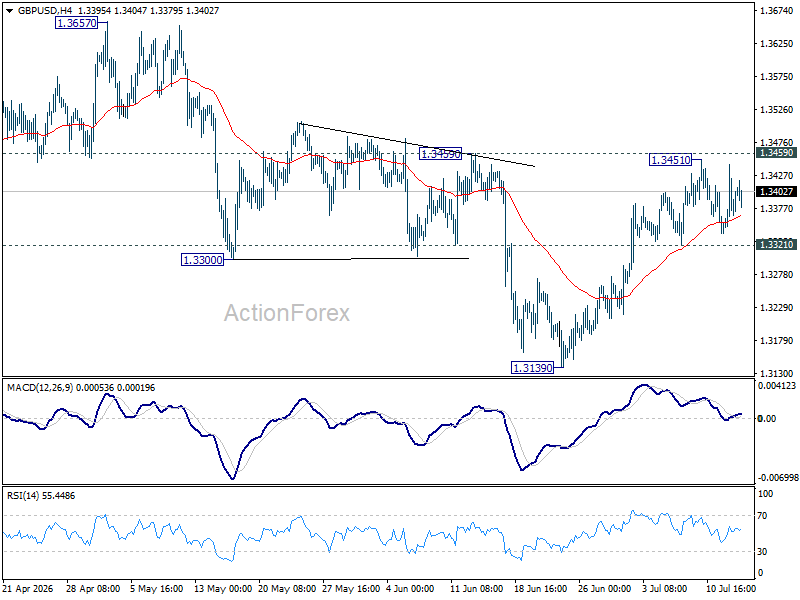The width and height of the screenshot is (800, 600).
Task: Click the 18 Jun 16:00 time label
Action: 540,588
